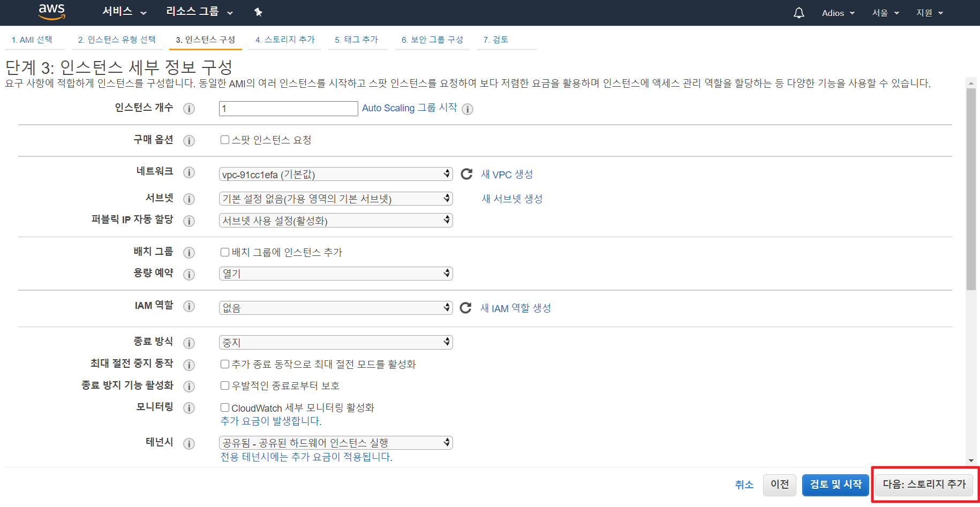This screenshot has height=507, width=980.
Task: Click scrollbar up arrow
Action: point(971,83)
